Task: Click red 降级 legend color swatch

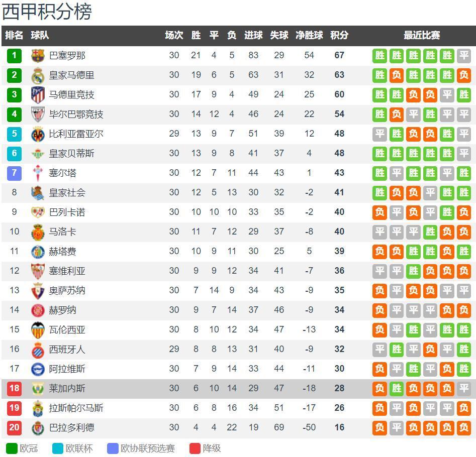Action: coord(195,448)
